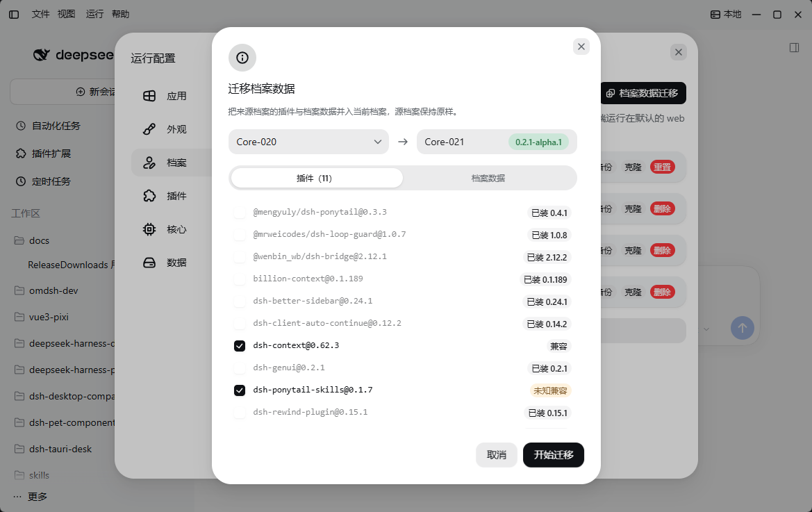Viewport: 812px width, 512px height.
Task: Check the dsh-genui@0.2.1 checkbox
Action: 239,368
